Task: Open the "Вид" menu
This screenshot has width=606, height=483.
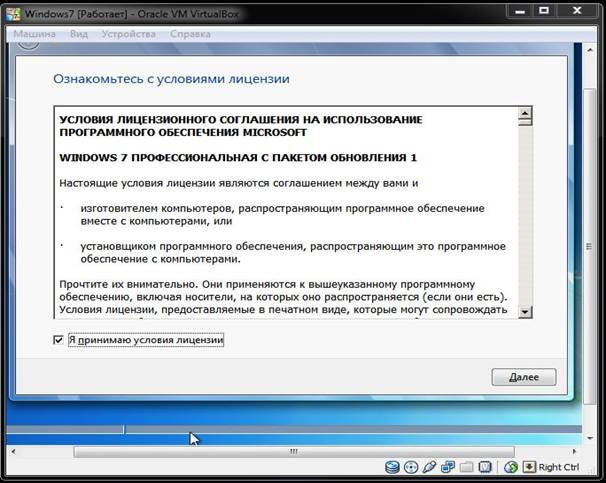Action: [x=79, y=34]
